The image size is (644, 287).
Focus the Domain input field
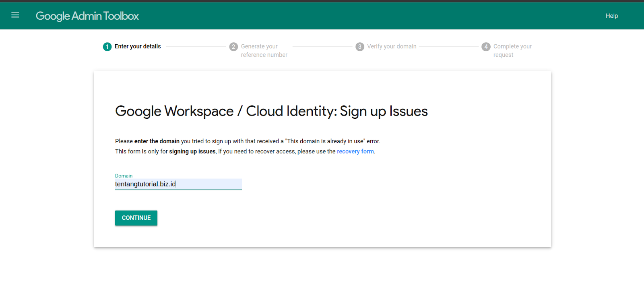tap(178, 184)
